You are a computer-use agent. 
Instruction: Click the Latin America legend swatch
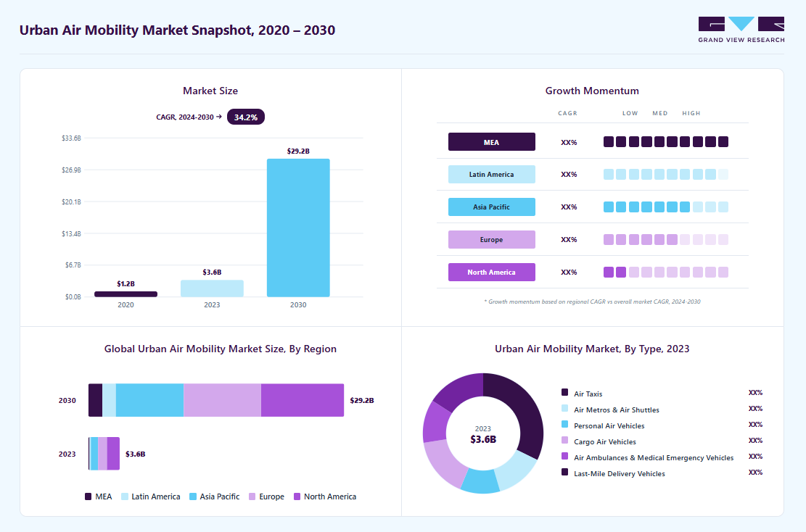(x=124, y=496)
